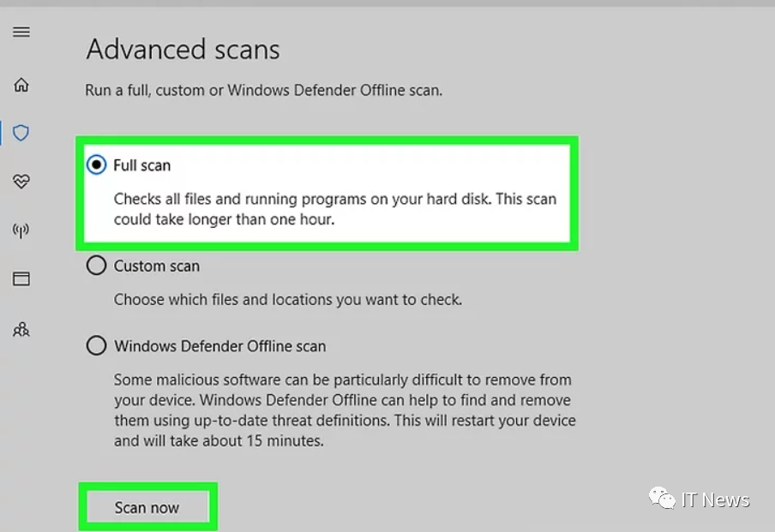The width and height of the screenshot is (775, 532).
Task: Open the hamburger navigation menu
Action: (21, 33)
